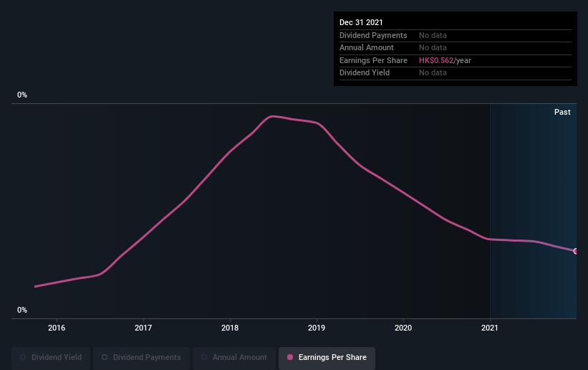Click the Dec 31 2021 tooltip header
Image resolution: width=588 pixels, height=370 pixels.
(x=361, y=22)
